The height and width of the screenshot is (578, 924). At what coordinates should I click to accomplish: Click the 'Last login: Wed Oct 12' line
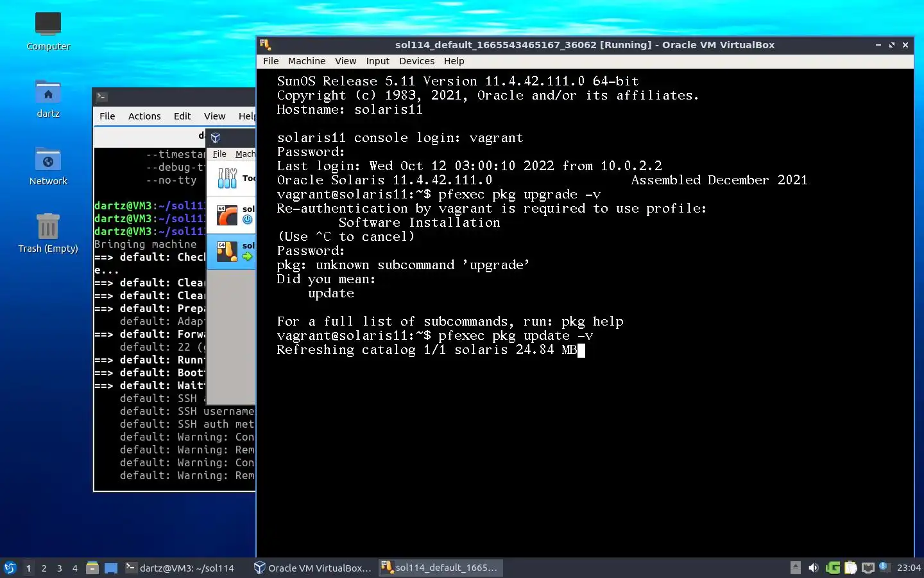pyautogui.click(x=469, y=166)
